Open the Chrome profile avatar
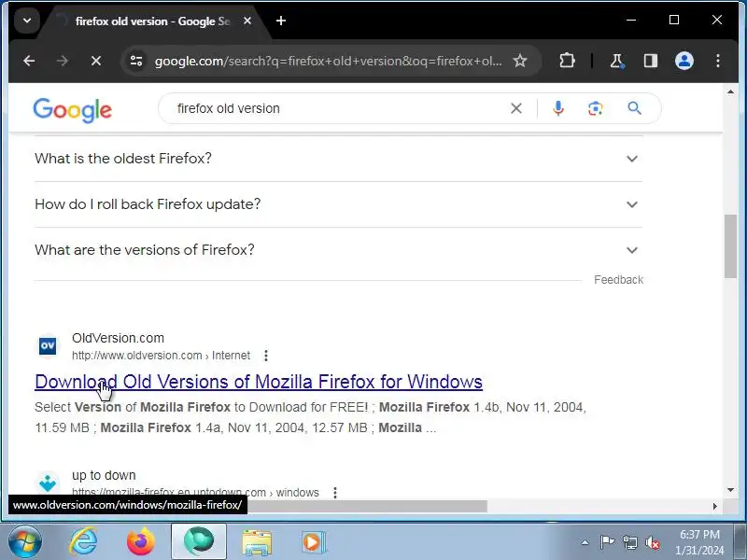Viewport: 747px width, 560px height. [684, 61]
